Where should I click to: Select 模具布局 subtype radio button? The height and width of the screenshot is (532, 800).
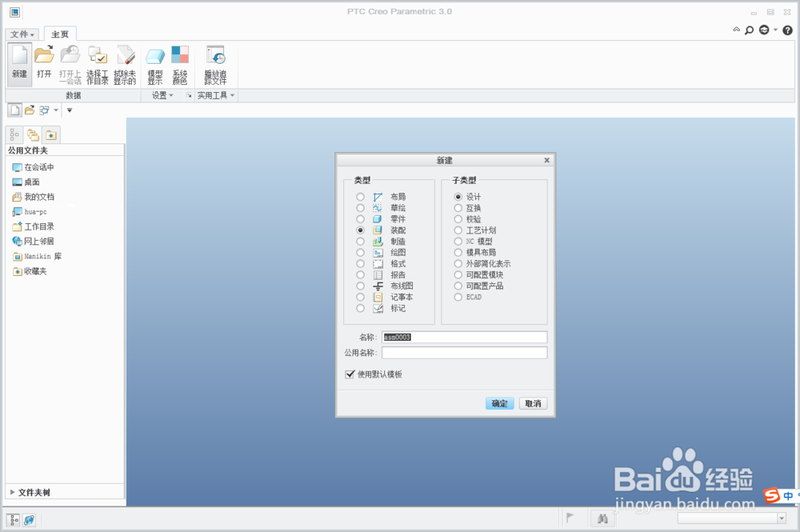coord(458,253)
